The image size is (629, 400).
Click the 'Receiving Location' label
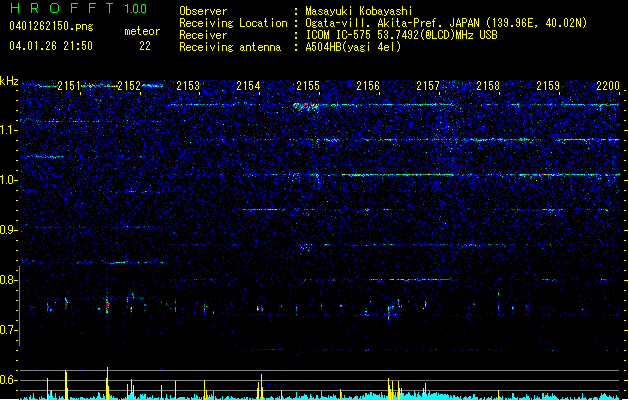(233, 23)
